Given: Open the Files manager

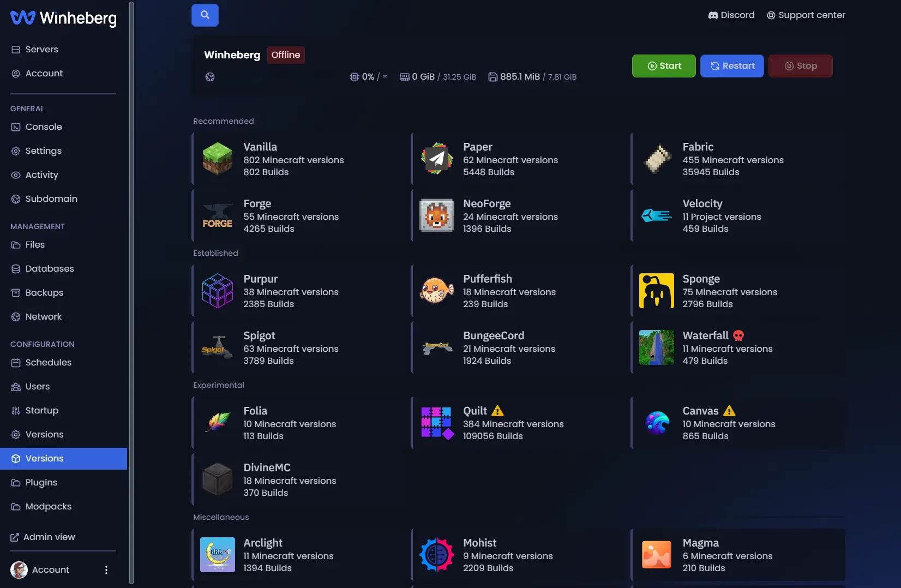Looking at the screenshot, I should pos(64,245).
